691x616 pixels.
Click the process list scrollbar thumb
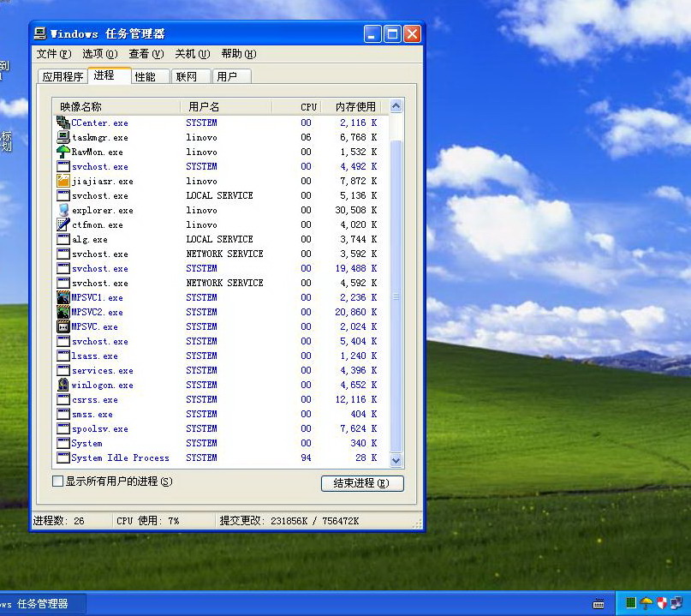click(x=396, y=296)
